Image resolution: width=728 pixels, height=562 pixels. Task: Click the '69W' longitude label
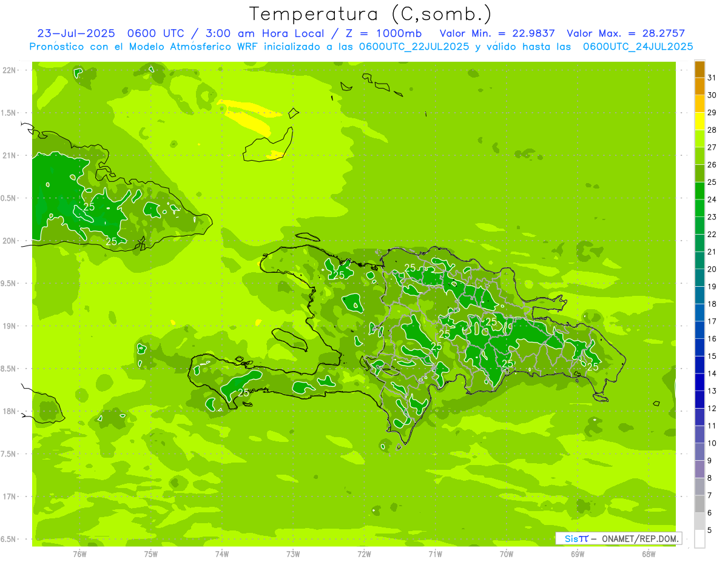[578, 554]
